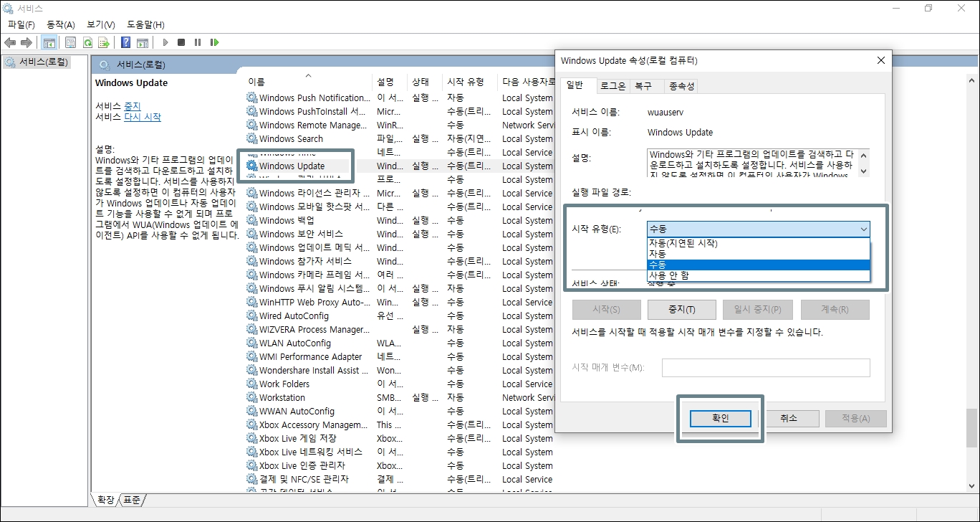Open the 파일(F) menu
The image size is (980, 522).
(x=21, y=25)
